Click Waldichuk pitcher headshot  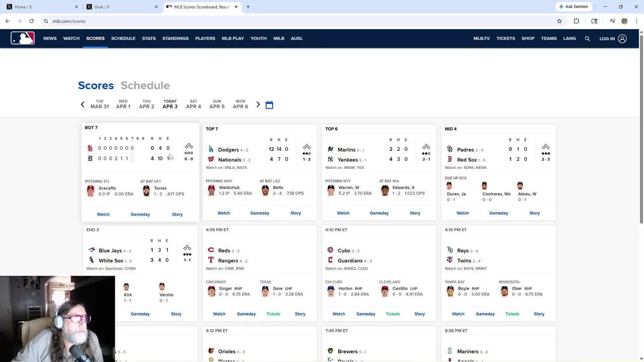[211, 190]
